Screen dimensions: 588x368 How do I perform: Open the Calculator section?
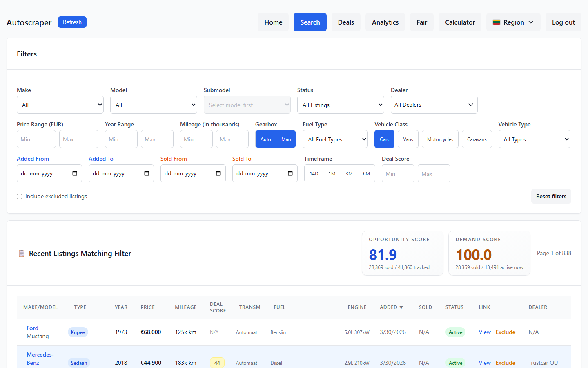point(460,22)
